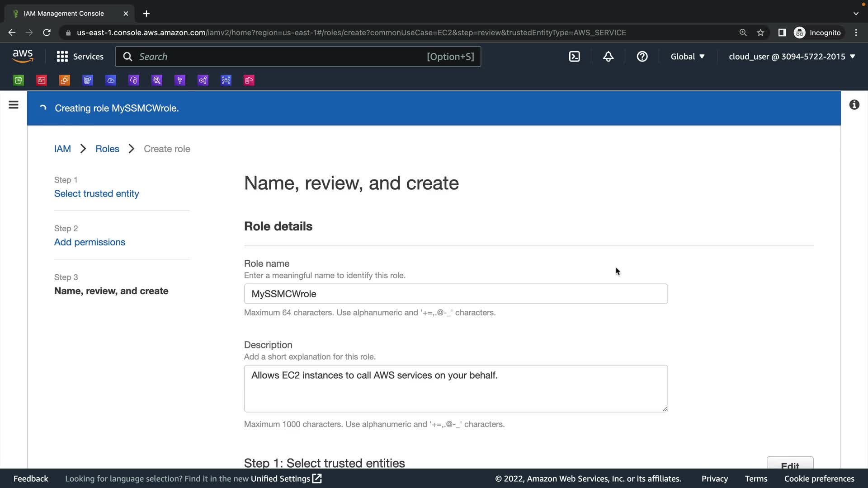Screen dimensions: 868x488
Task: Open the orange EC2 shortcut icon
Action: [x=65, y=80]
